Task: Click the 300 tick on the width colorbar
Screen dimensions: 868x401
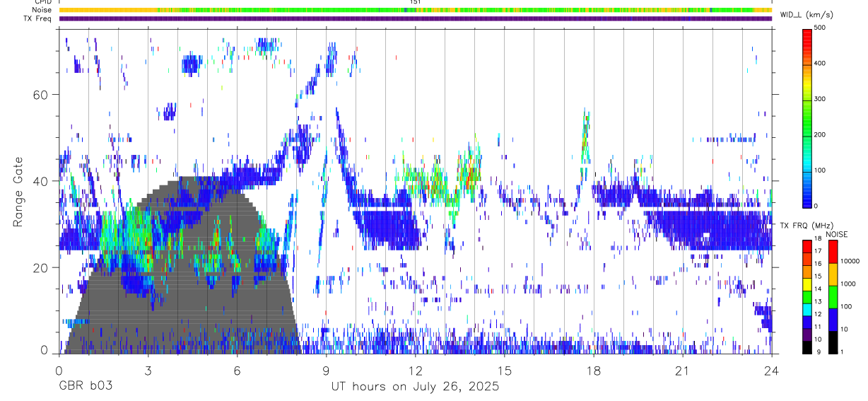Action: 821,99
